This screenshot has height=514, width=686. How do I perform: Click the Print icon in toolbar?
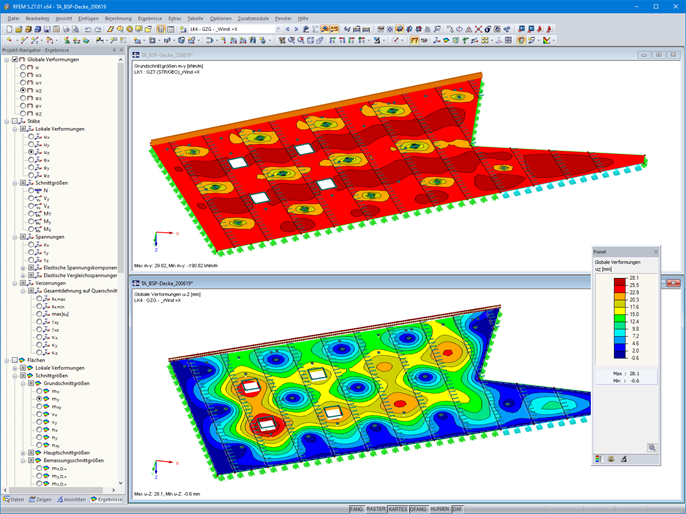tap(66, 29)
